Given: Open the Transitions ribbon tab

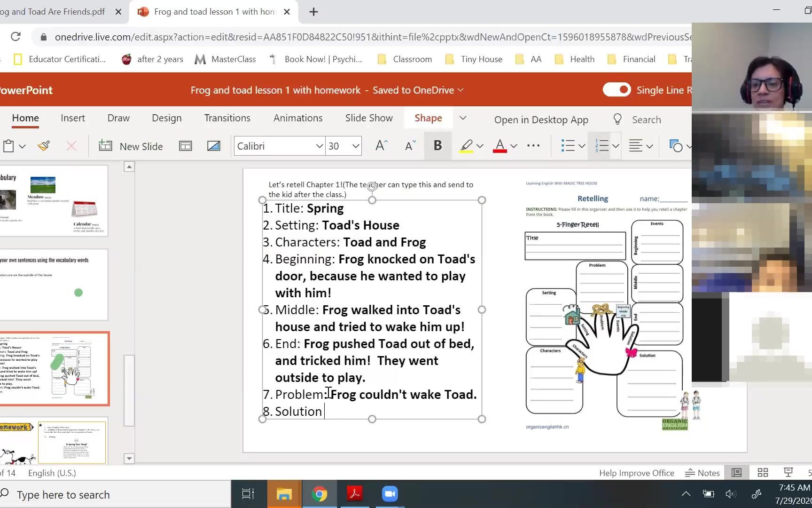Looking at the screenshot, I should coord(227,118).
